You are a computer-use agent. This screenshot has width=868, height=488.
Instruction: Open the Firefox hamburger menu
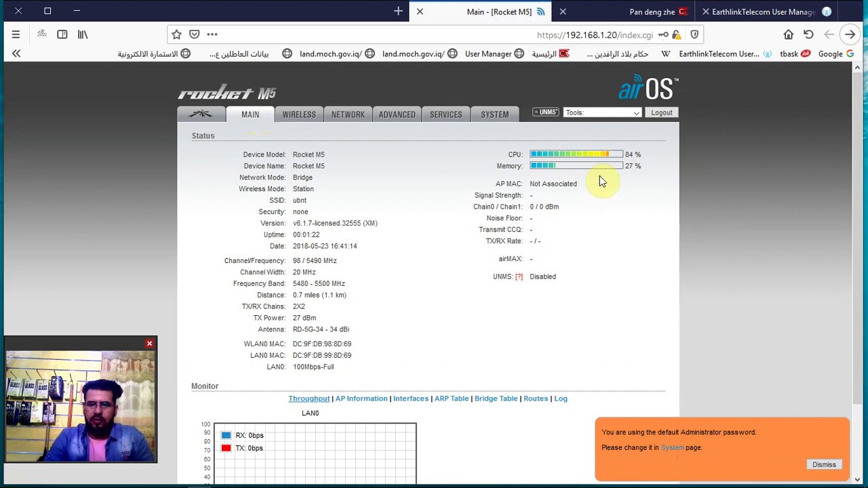click(x=16, y=35)
